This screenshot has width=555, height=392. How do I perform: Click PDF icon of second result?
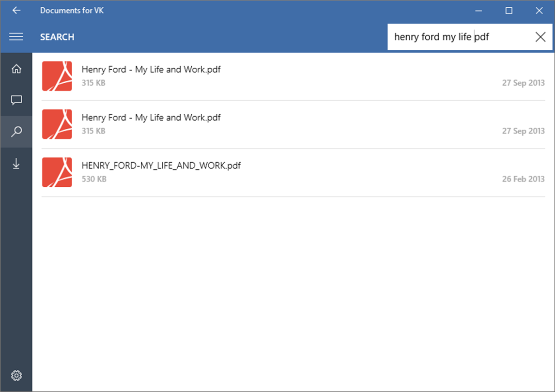coord(57,124)
